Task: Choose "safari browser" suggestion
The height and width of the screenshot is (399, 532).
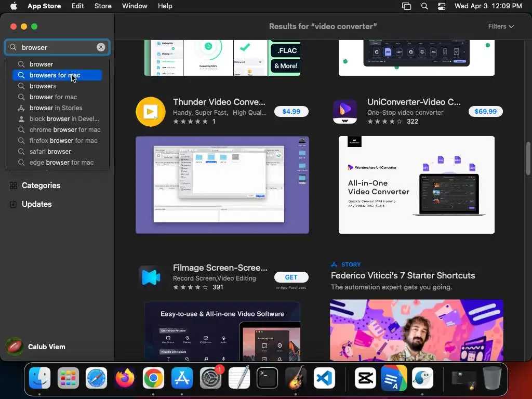Action: point(57,151)
